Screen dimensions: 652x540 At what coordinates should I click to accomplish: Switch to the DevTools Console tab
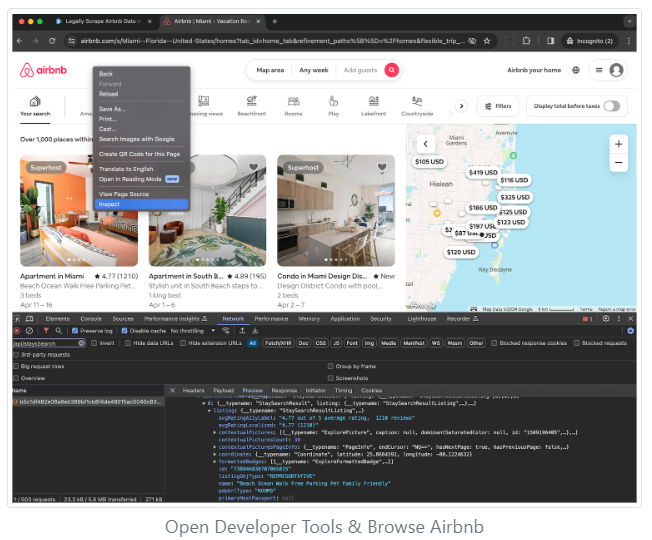tap(91, 319)
